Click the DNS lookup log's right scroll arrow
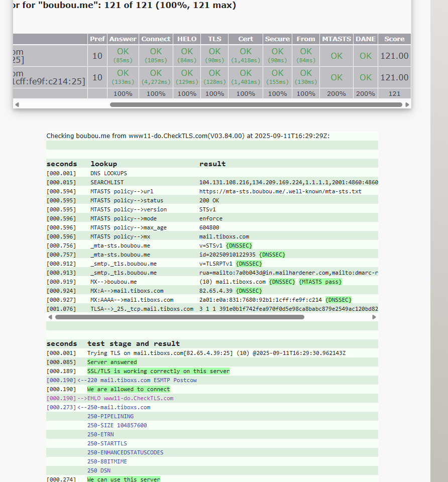Viewport: 448px width, 482px height. click(x=374, y=317)
